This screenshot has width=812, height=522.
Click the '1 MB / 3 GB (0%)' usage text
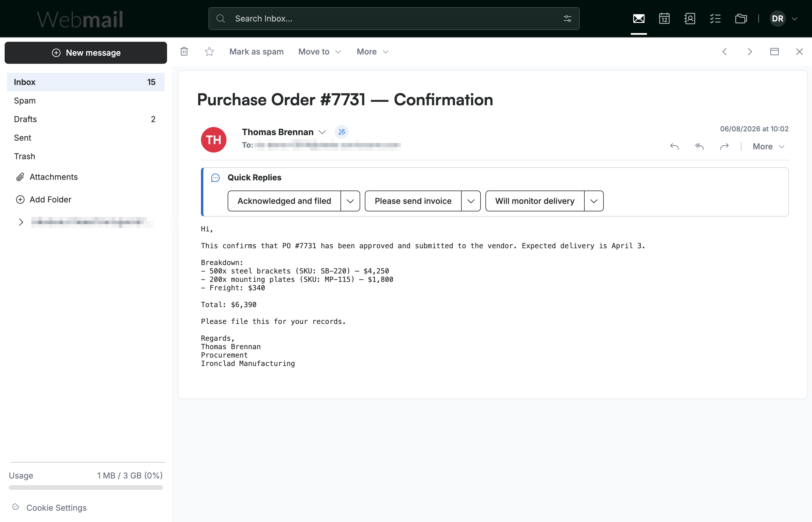pyautogui.click(x=130, y=476)
